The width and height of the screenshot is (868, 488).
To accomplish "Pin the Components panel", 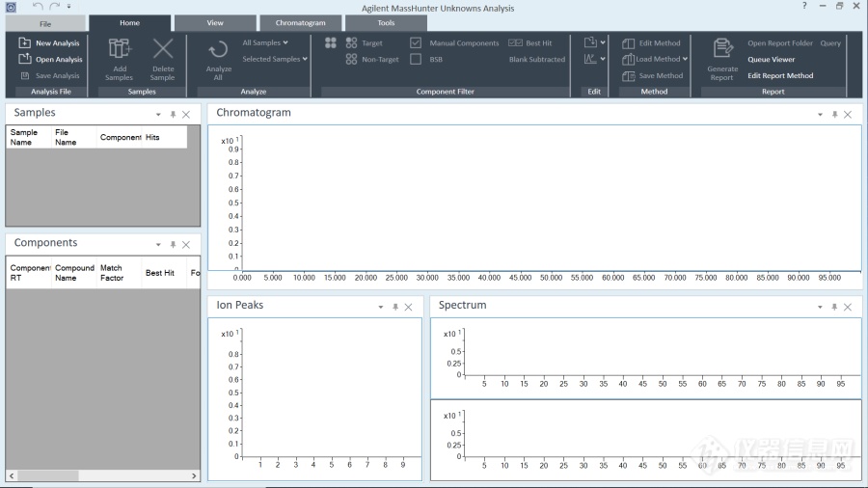I will click(x=173, y=245).
